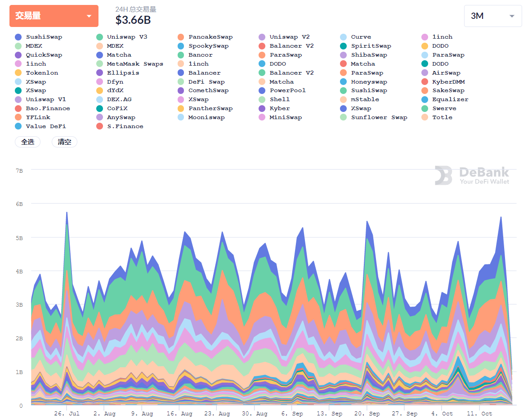Click the 7B y-axis label

(19, 171)
